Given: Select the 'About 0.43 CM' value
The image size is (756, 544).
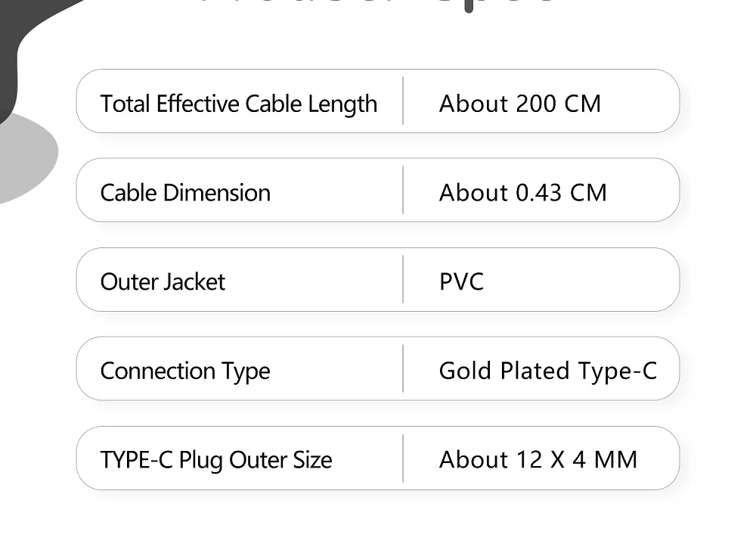Looking at the screenshot, I should 522,193.
